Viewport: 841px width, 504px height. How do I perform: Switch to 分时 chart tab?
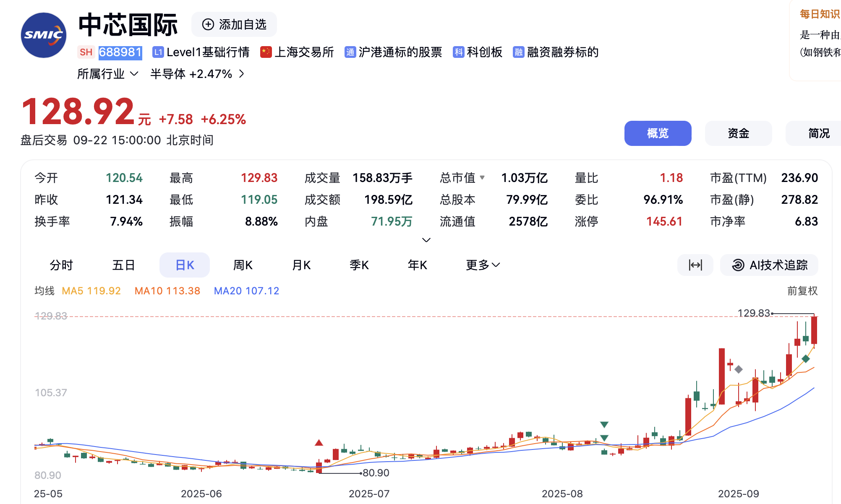click(x=61, y=265)
